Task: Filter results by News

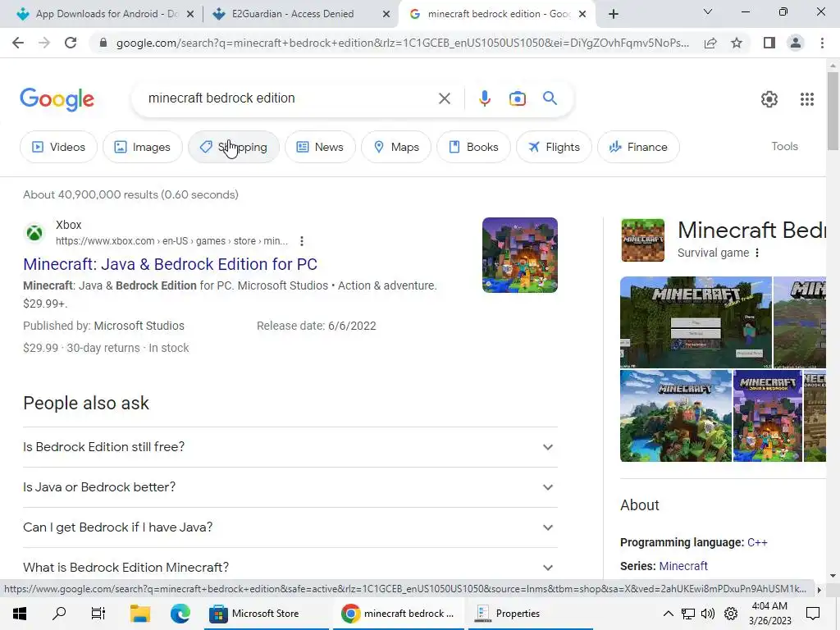Action: point(320,147)
